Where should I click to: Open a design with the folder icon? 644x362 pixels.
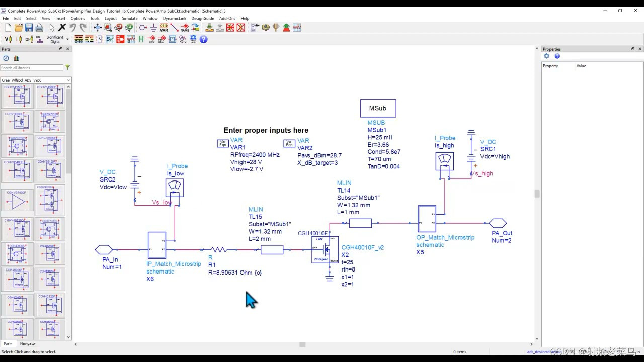click(19, 28)
